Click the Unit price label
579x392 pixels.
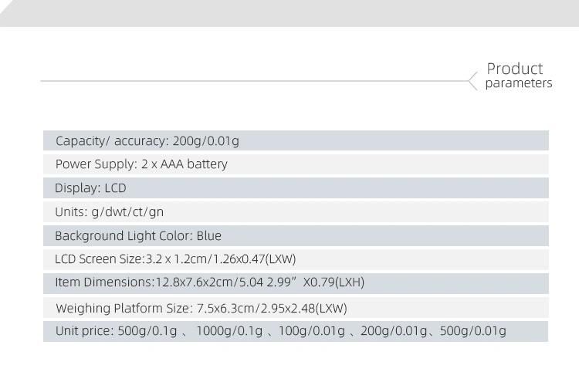(x=83, y=331)
